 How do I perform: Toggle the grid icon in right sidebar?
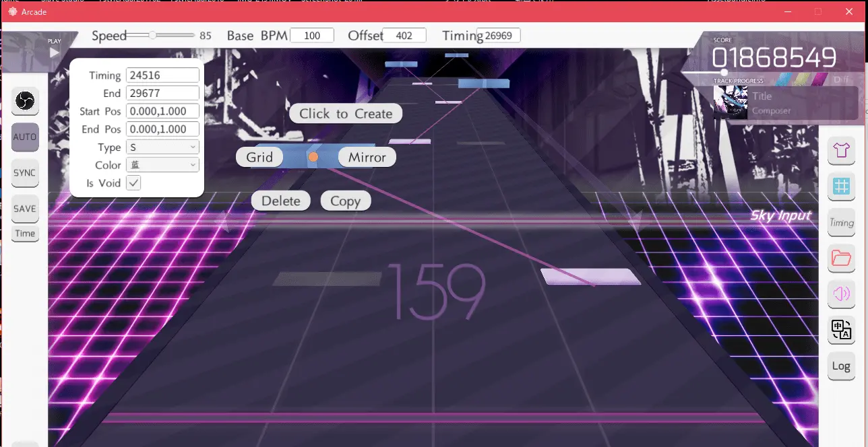click(841, 187)
